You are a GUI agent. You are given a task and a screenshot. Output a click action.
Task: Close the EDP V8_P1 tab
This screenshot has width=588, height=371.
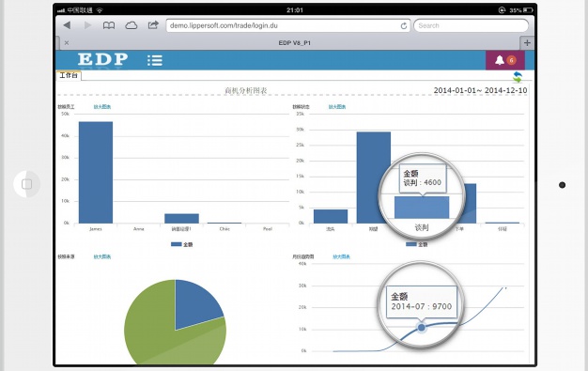pos(67,43)
